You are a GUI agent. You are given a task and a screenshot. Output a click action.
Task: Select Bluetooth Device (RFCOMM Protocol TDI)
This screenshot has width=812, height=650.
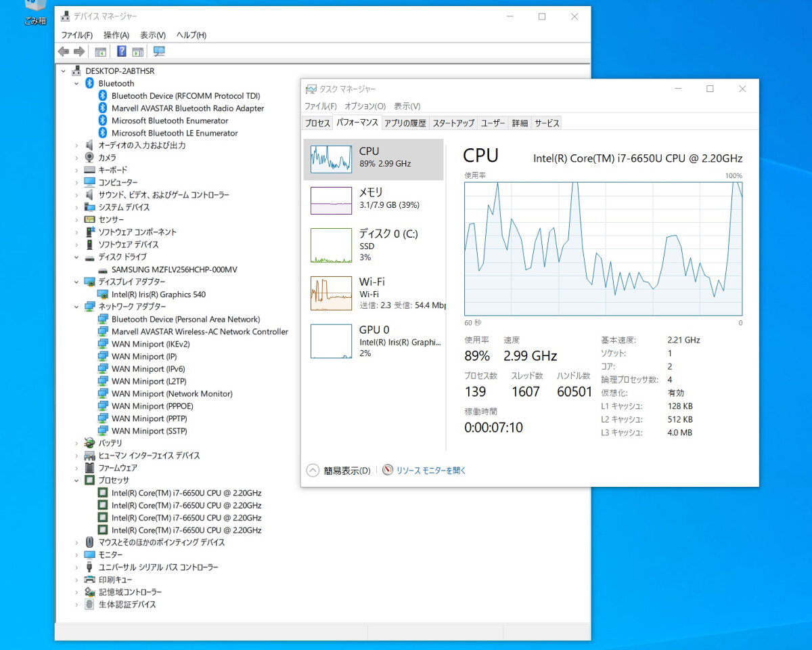point(185,95)
